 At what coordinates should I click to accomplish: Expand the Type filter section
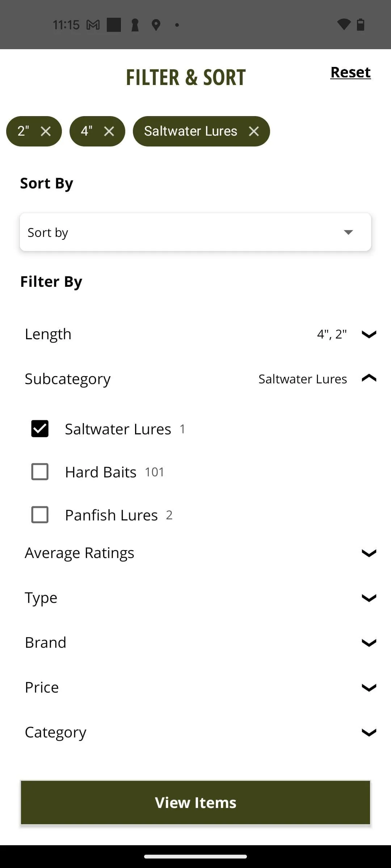pyautogui.click(x=369, y=598)
